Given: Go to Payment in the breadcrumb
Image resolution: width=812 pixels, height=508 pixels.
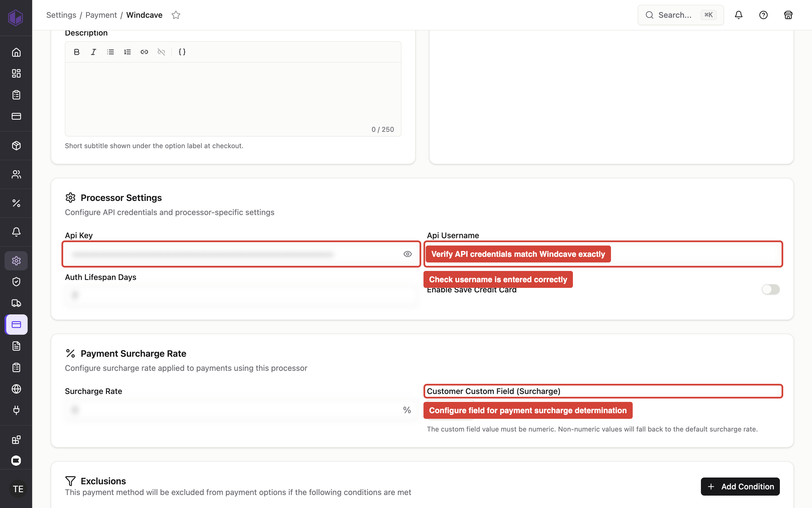Looking at the screenshot, I should tap(101, 15).
